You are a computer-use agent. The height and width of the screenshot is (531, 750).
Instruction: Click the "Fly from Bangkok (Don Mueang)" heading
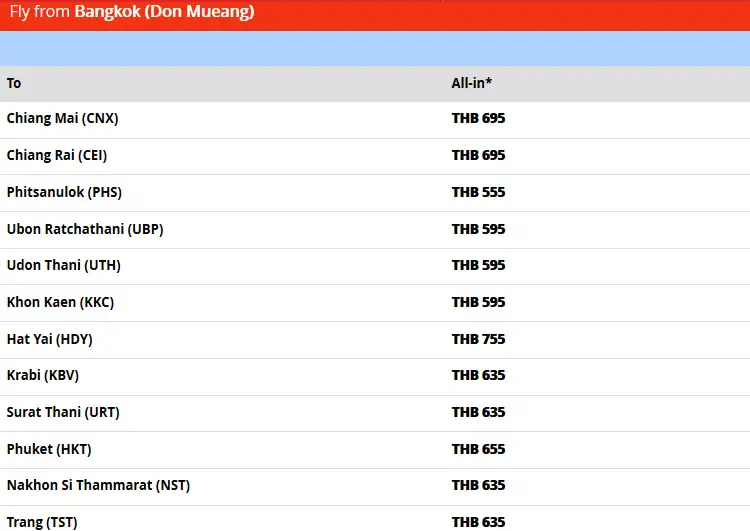click(x=132, y=13)
